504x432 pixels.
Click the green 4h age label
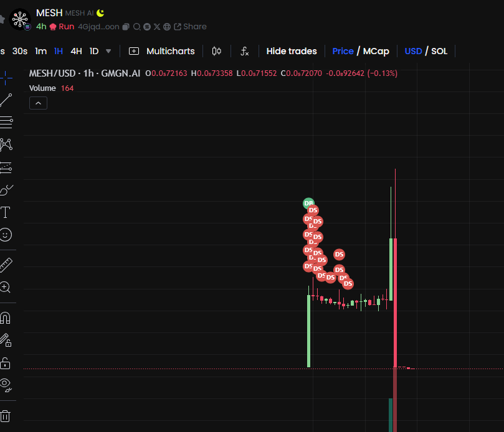pos(41,27)
